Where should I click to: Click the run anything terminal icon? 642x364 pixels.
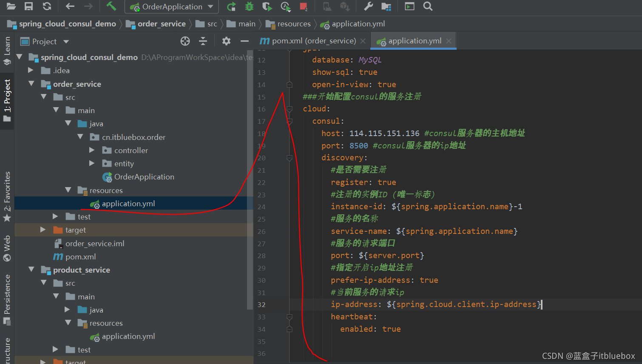[409, 6]
